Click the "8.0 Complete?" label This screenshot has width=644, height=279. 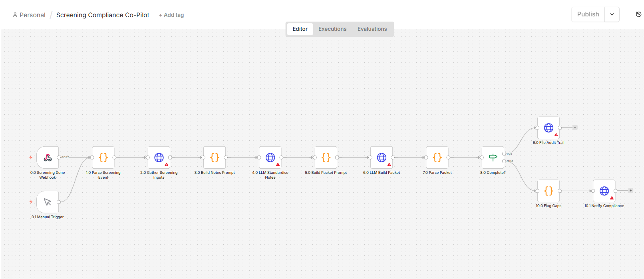click(x=493, y=173)
